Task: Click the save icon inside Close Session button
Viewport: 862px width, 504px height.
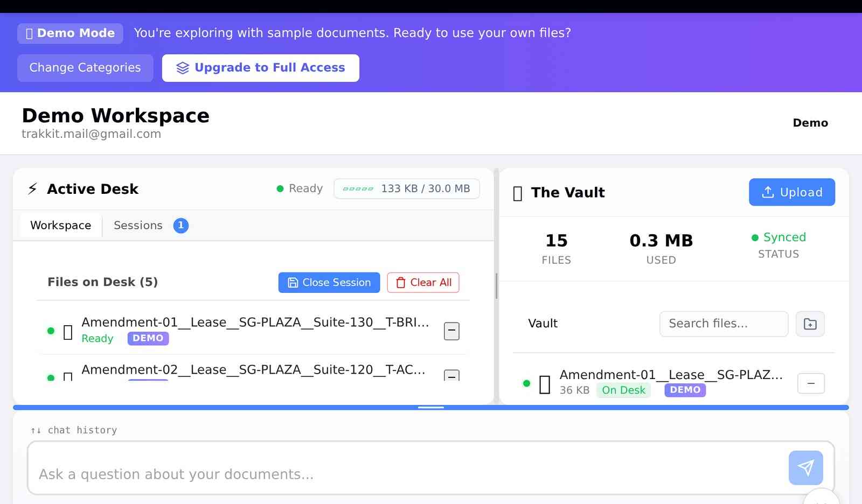Action: tap(291, 282)
